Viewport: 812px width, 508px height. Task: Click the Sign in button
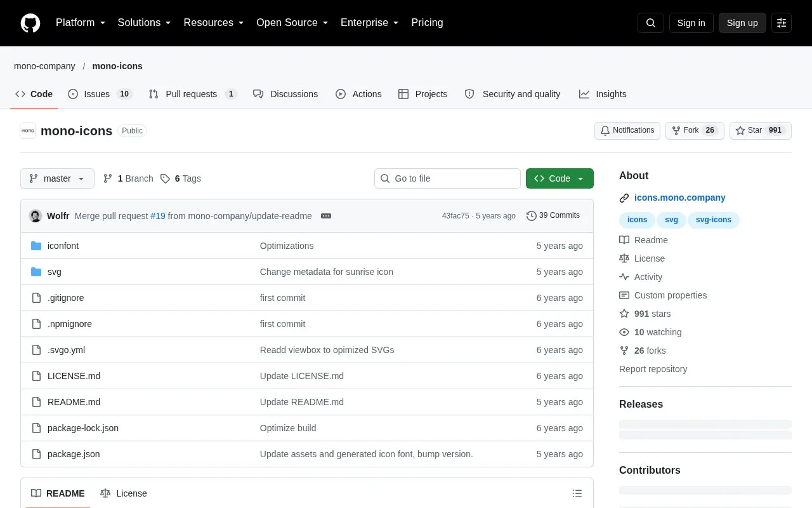click(x=691, y=23)
